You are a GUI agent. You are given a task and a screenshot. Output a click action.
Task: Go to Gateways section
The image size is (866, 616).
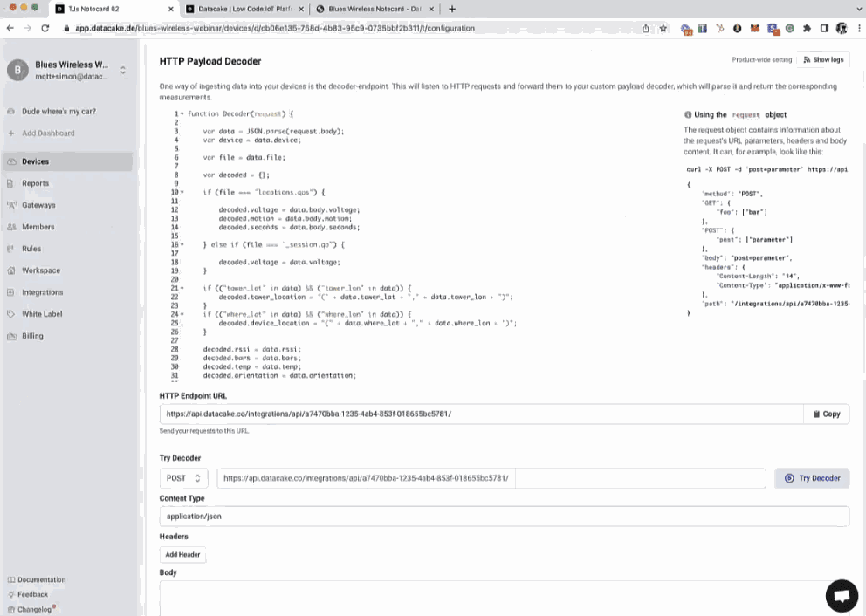pos(38,205)
